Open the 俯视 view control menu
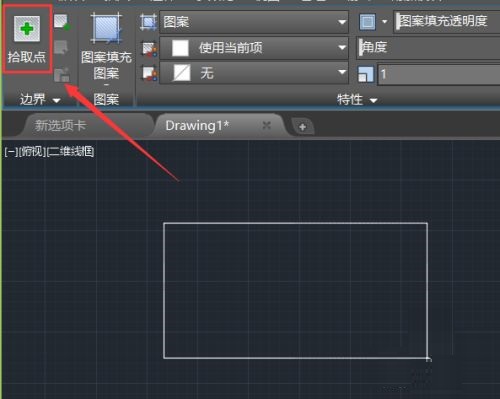The width and height of the screenshot is (500, 399). (32, 152)
